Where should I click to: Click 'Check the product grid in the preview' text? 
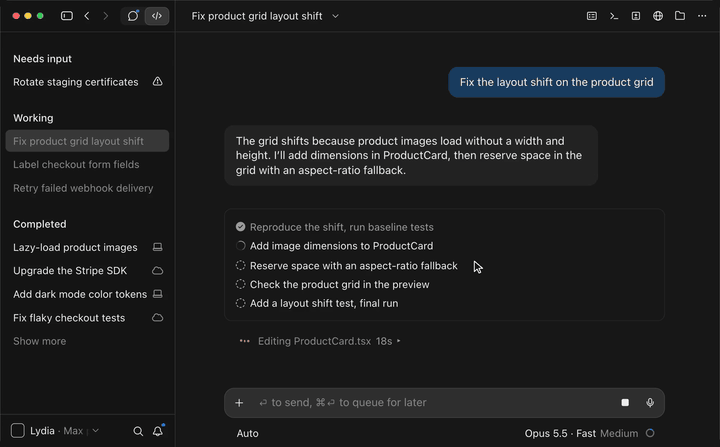pyautogui.click(x=340, y=284)
